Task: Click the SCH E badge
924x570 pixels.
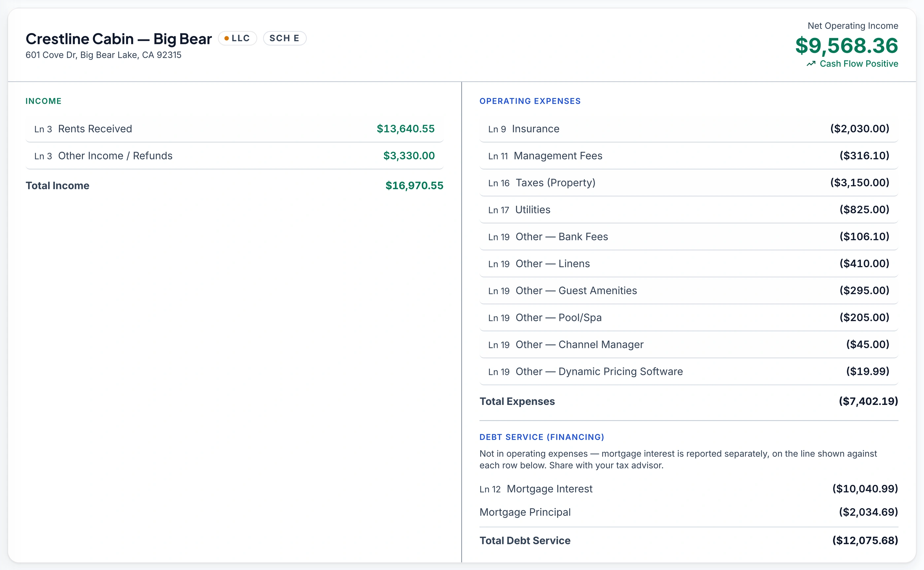Action: coord(284,39)
